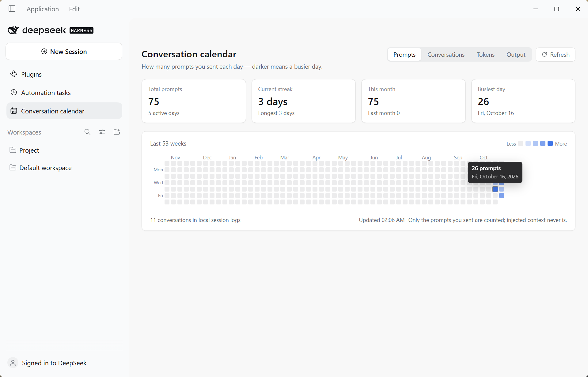Open the Default workspace folder

(64, 168)
